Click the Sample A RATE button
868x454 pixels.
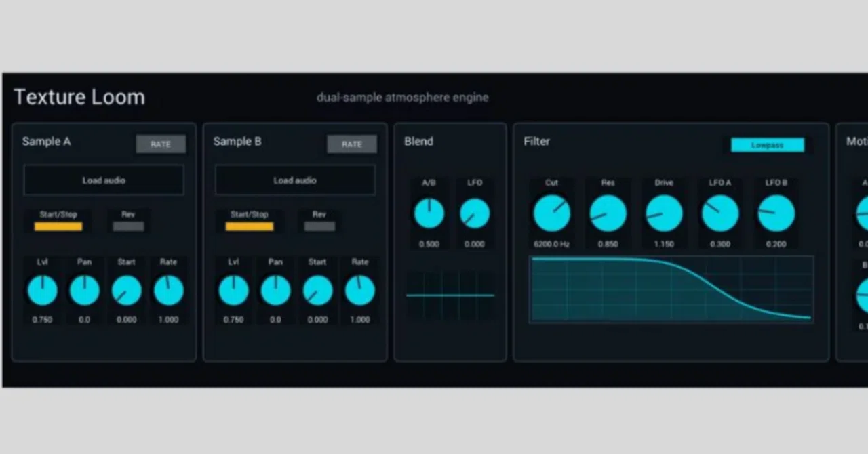point(161,144)
